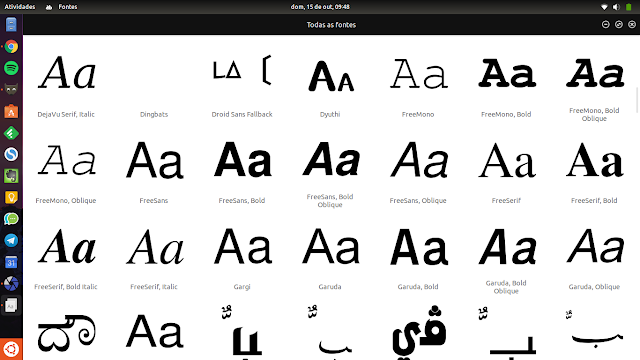The image size is (640, 360).
Task: Open the Garuda, Bold Oblique preview
Action: click(507, 246)
